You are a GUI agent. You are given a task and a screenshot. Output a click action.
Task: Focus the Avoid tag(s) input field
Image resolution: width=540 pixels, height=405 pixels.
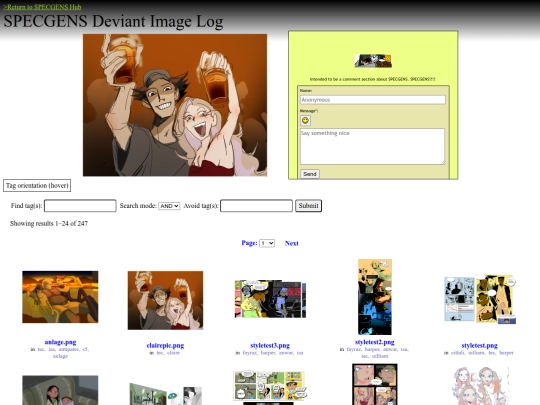tap(256, 206)
